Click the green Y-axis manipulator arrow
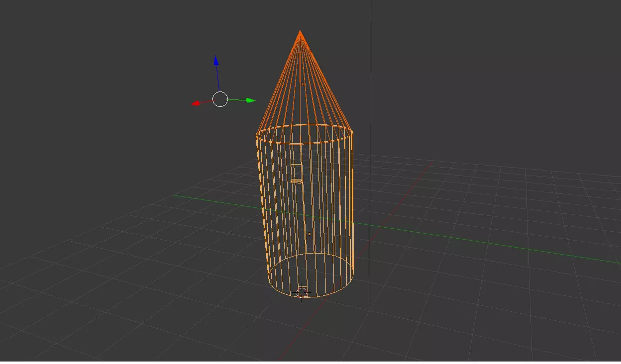The image size is (621, 364). 251,100
